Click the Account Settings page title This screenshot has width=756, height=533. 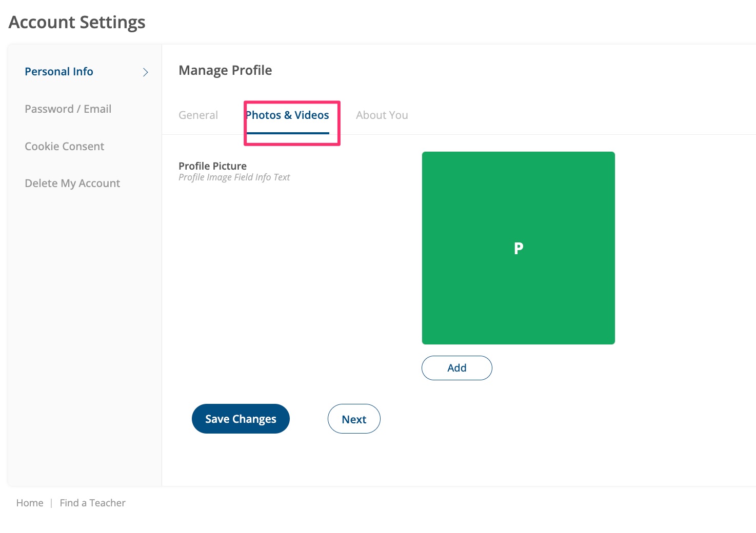click(x=77, y=23)
